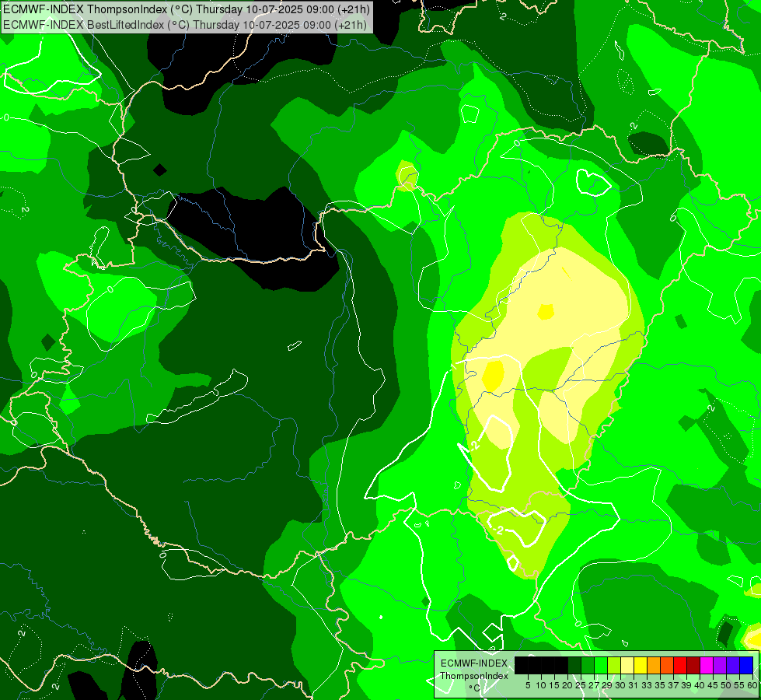This screenshot has width=761, height=700.
Task: Click the legend label "ThompsonIndex"
Action: (474, 676)
